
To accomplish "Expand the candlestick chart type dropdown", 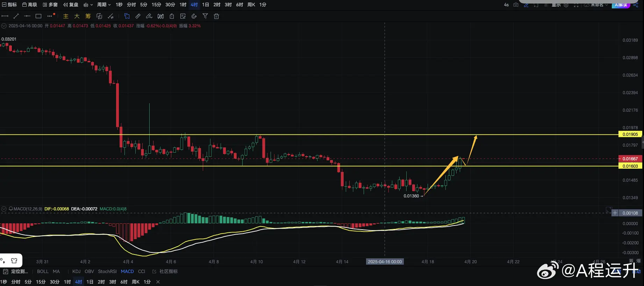I will [88, 5].
